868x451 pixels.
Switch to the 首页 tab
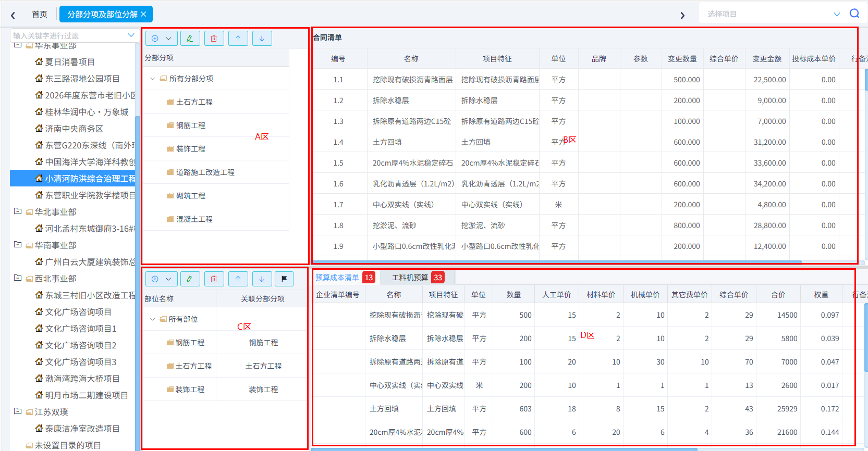40,14
